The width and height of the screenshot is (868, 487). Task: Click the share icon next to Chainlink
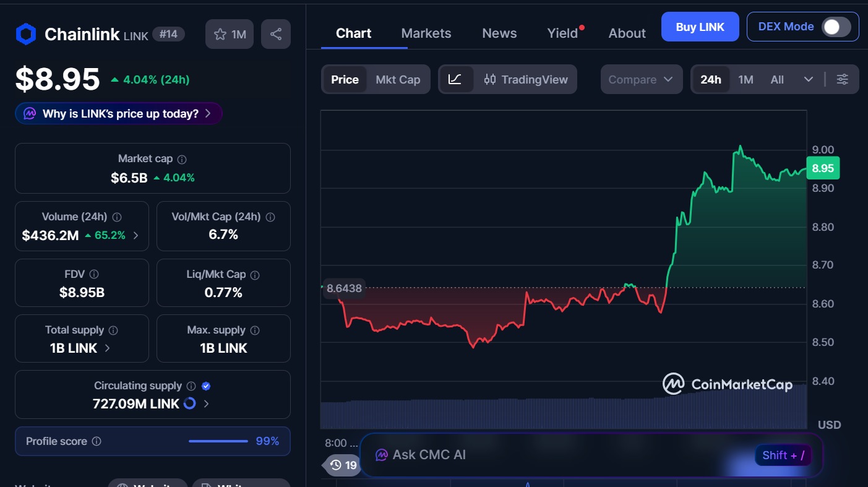point(276,33)
